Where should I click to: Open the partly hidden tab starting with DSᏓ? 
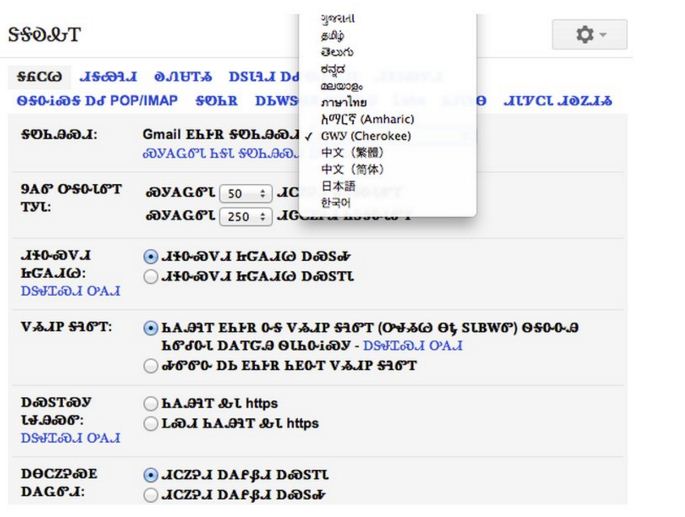(x=264, y=77)
